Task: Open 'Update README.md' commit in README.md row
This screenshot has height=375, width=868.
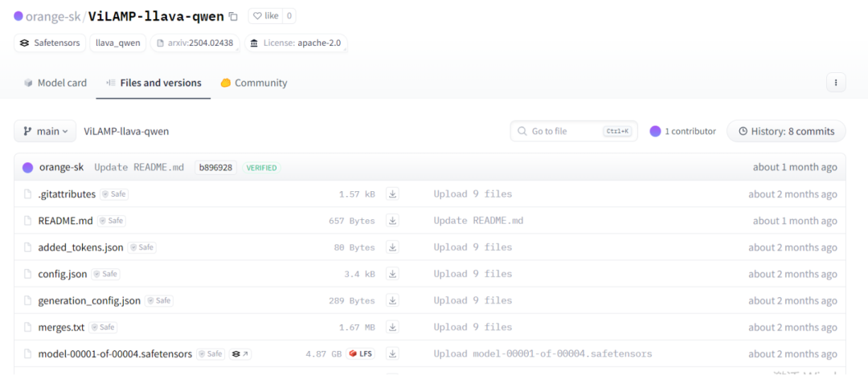Action: point(478,221)
